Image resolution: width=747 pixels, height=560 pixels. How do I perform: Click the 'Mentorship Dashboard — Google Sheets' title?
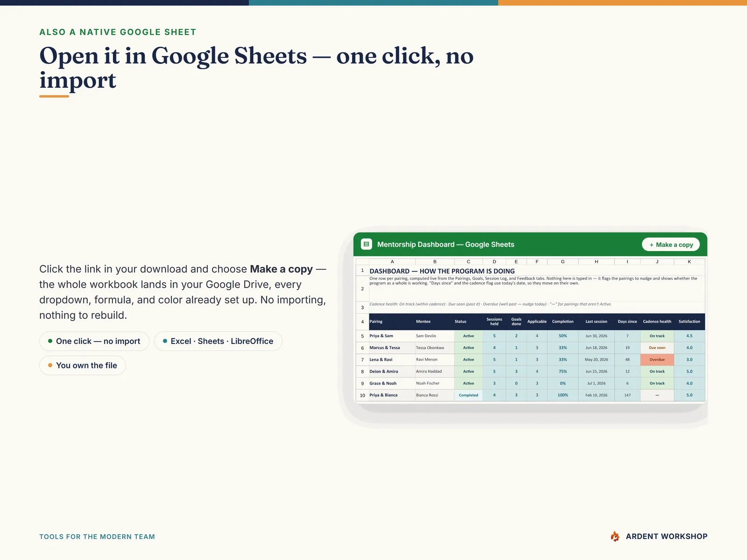pos(446,245)
